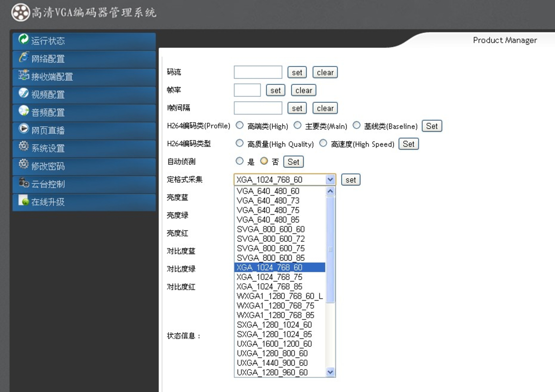Open the 运行状态 menu item
This screenshot has width=555, height=392.
[x=84, y=41]
